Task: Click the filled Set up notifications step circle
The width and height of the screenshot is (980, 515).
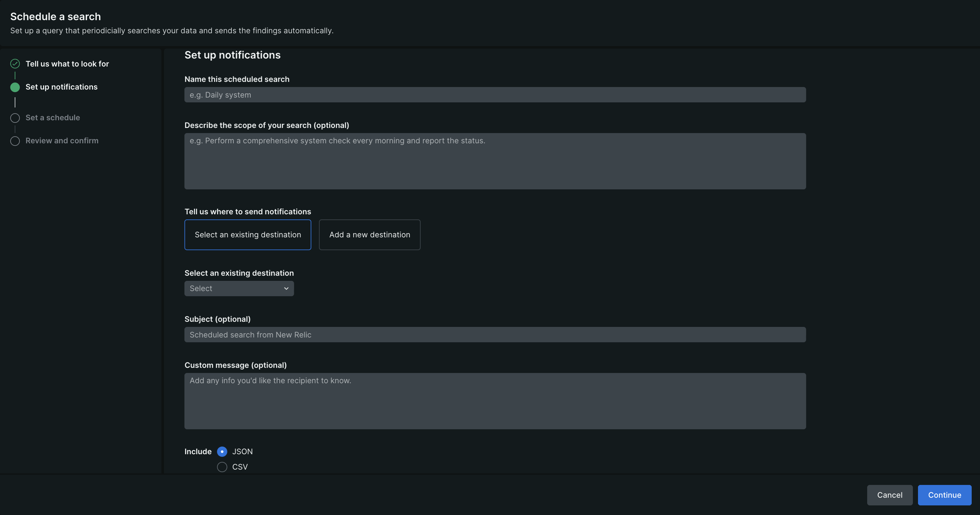Action: point(15,87)
